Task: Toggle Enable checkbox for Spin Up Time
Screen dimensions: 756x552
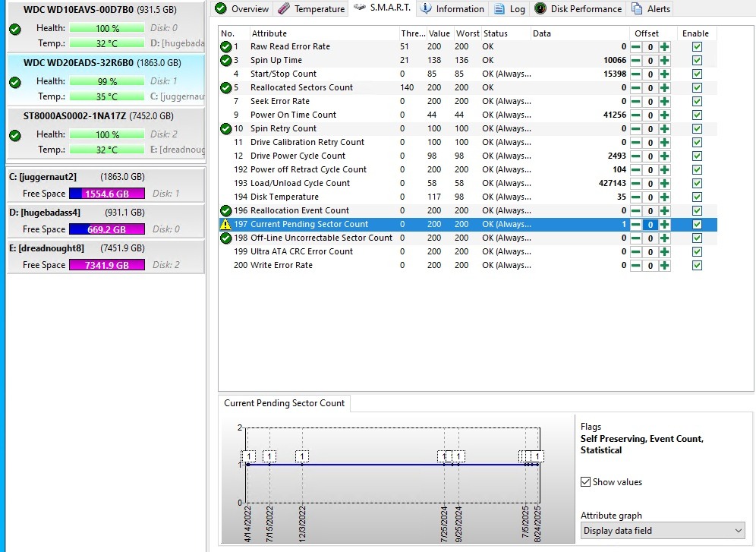Action: pyautogui.click(x=697, y=60)
